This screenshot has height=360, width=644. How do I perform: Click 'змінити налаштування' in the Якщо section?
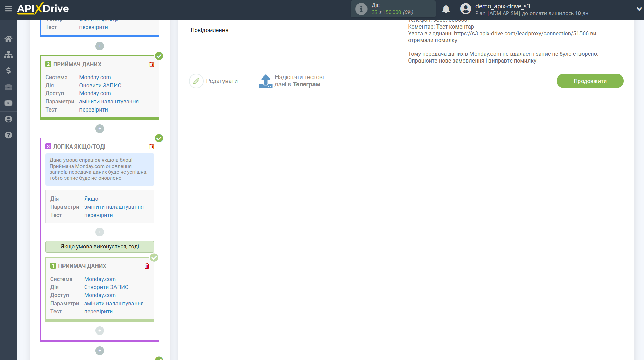pos(114,207)
